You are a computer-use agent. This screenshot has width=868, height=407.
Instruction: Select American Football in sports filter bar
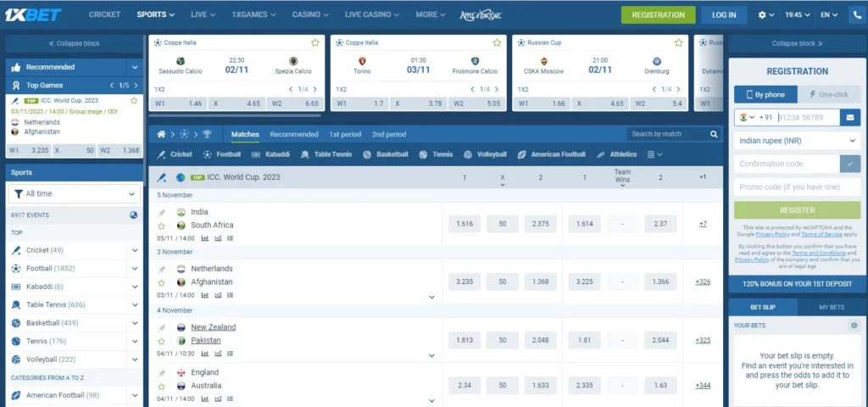pyautogui.click(x=551, y=154)
